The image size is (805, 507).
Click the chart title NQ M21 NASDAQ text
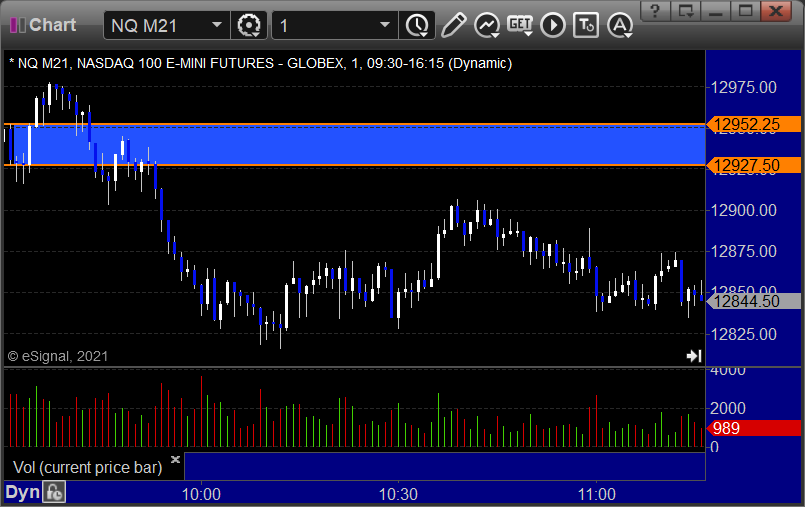point(261,63)
